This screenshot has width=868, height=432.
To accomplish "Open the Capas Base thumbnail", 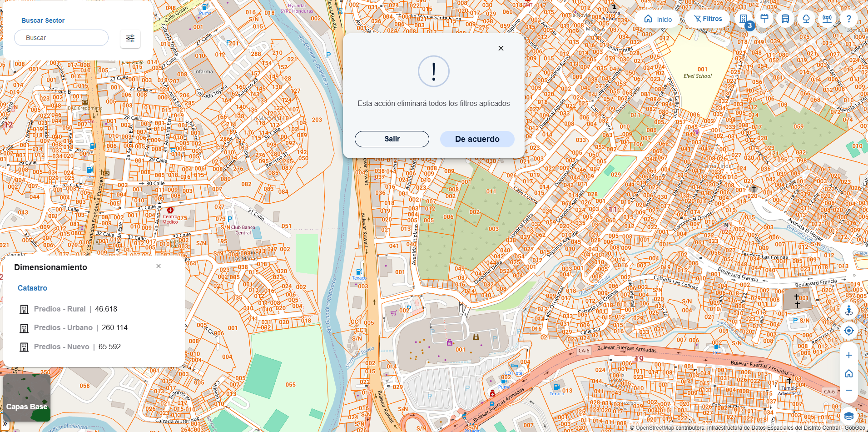I will click(x=27, y=398).
